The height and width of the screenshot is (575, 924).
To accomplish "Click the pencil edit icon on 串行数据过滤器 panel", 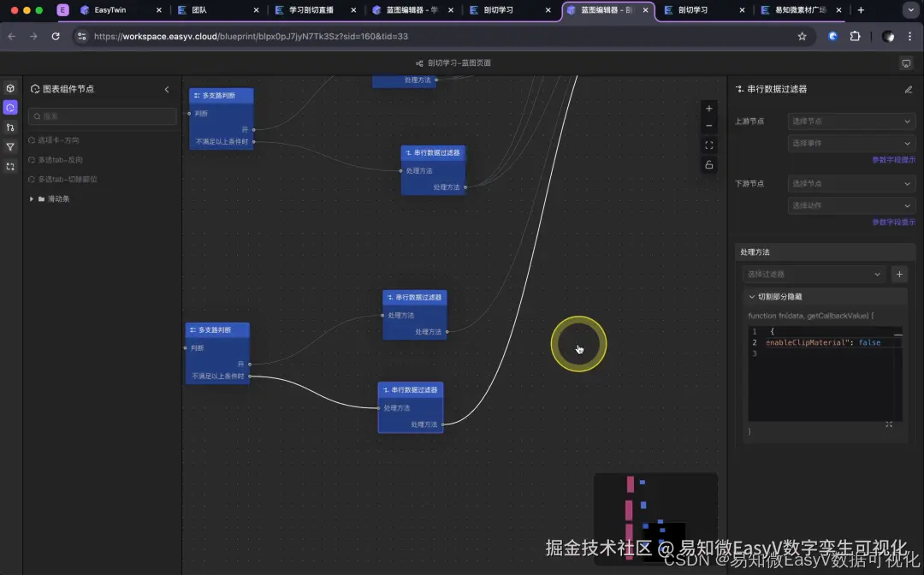I will pyautogui.click(x=909, y=89).
